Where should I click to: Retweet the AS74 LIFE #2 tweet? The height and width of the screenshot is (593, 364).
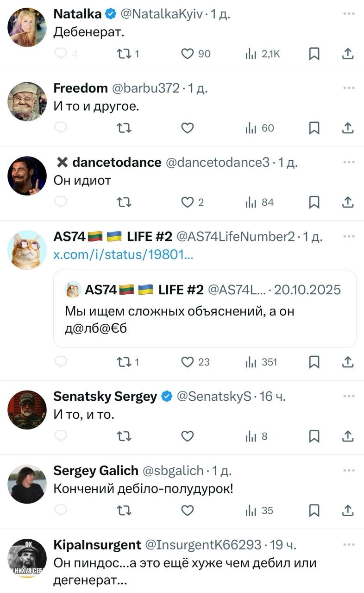124,362
